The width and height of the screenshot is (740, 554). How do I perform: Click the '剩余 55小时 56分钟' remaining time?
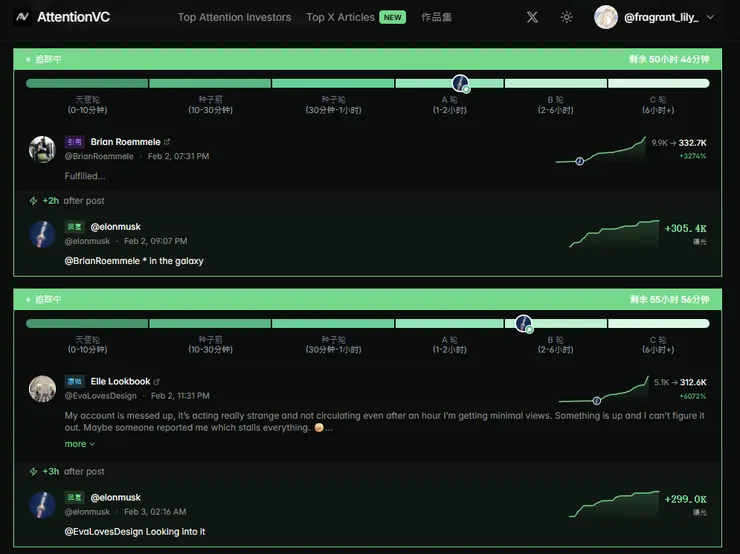[x=669, y=299]
